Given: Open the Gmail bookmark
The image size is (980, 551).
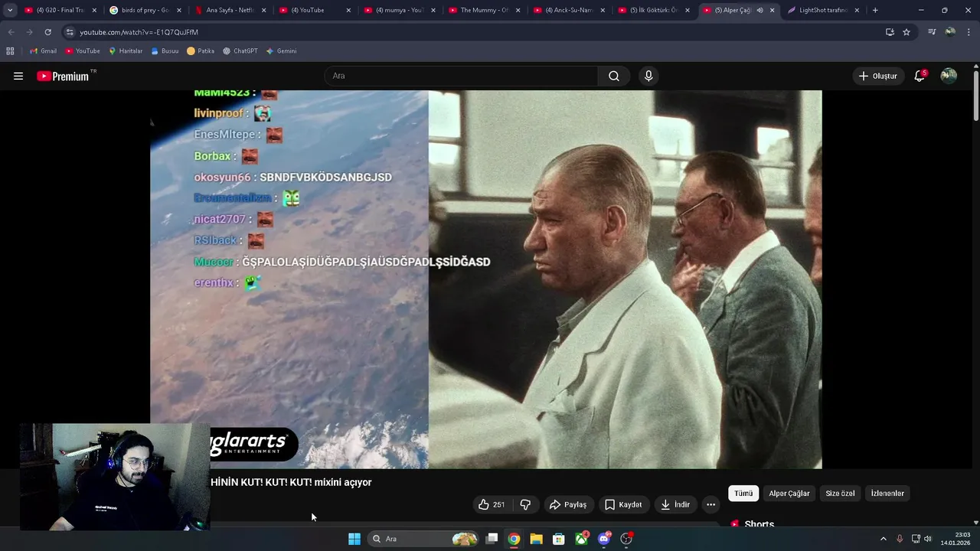Looking at the screenshot, I should 44,51.
